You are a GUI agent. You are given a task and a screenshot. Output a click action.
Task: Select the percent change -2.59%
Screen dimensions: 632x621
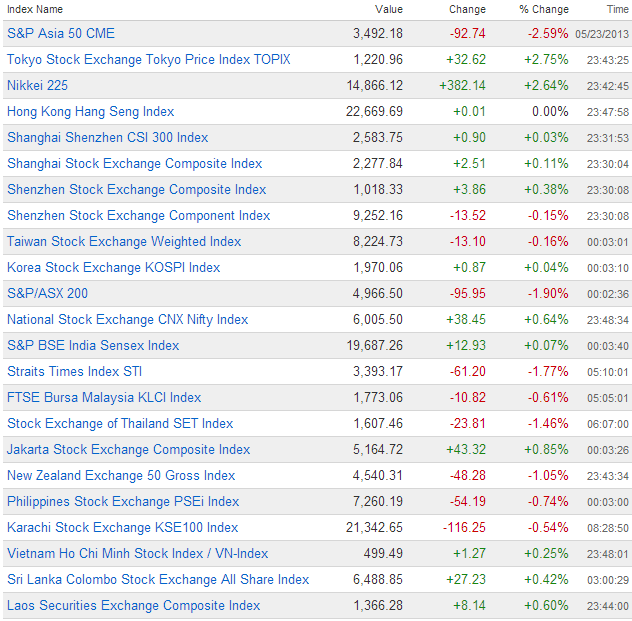(x=549, y=33)
